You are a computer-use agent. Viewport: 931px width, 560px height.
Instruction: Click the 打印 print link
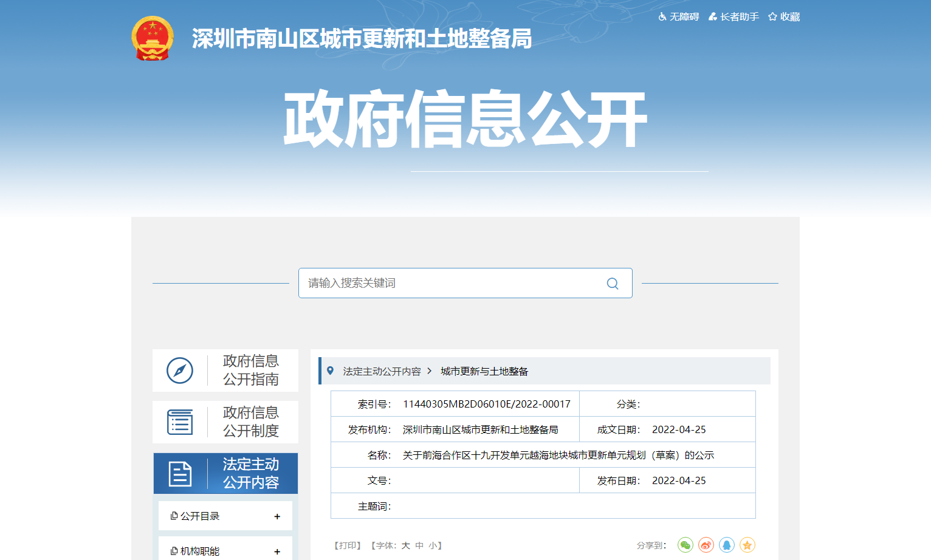pyautogui.click(x=348, y=545)
